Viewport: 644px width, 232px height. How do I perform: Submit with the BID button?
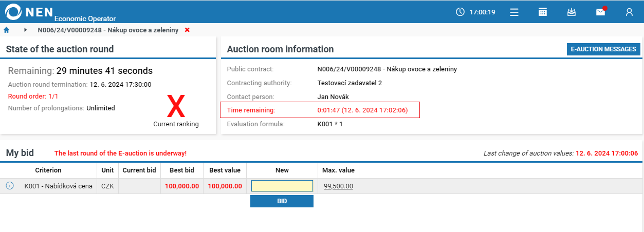(282, 201)
